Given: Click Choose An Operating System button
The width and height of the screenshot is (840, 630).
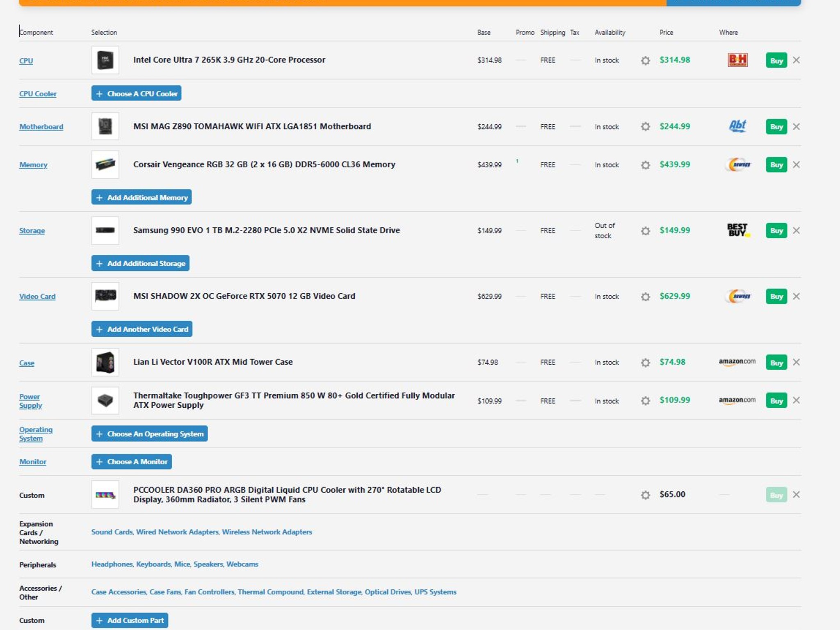Looking at the screenshot, I should (150, 434).
